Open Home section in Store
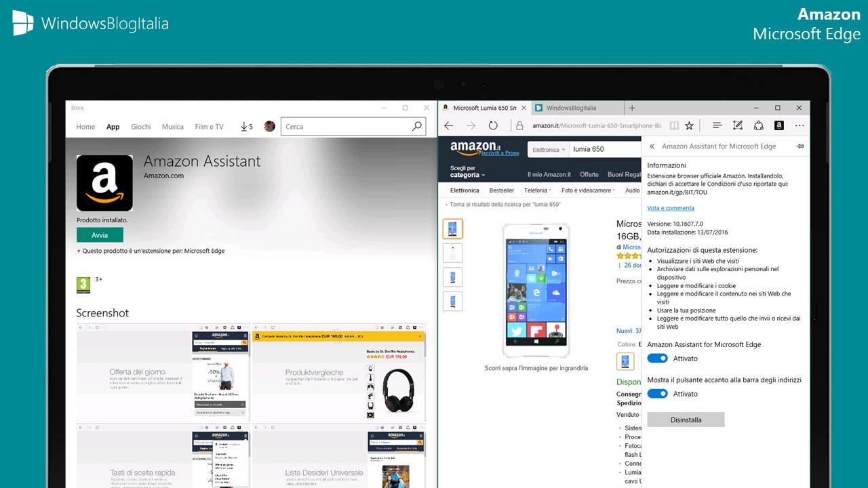This screenshot has width=868, height=488. tap(85, 127)
